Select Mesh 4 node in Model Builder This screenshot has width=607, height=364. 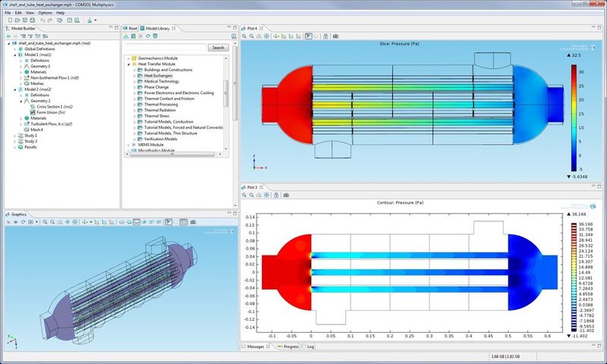coord(36,130)
